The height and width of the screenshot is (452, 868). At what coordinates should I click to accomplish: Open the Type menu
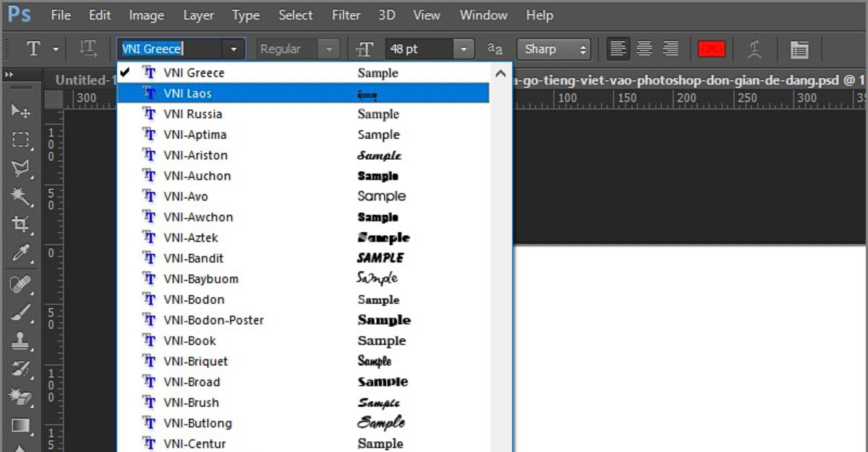click(246, 14)
